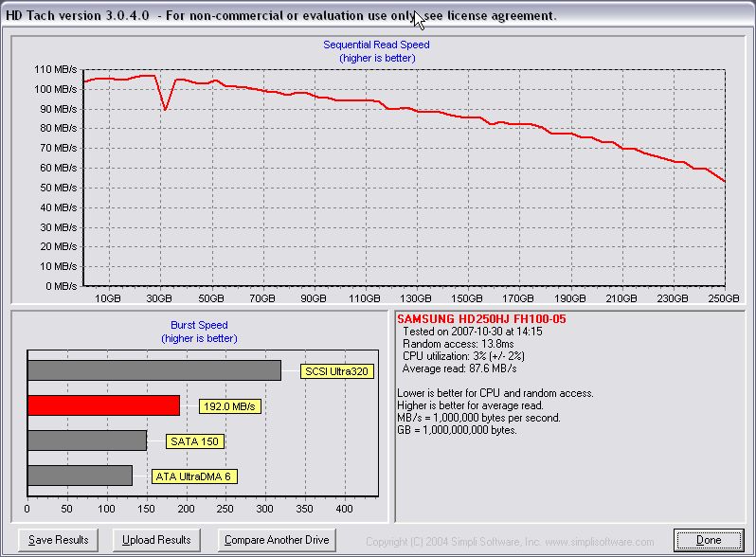The height and width of the screenshot is (557, 756).
Task: Click the simplisoftware.com copyright text
Action: click(x=509, y=542)
